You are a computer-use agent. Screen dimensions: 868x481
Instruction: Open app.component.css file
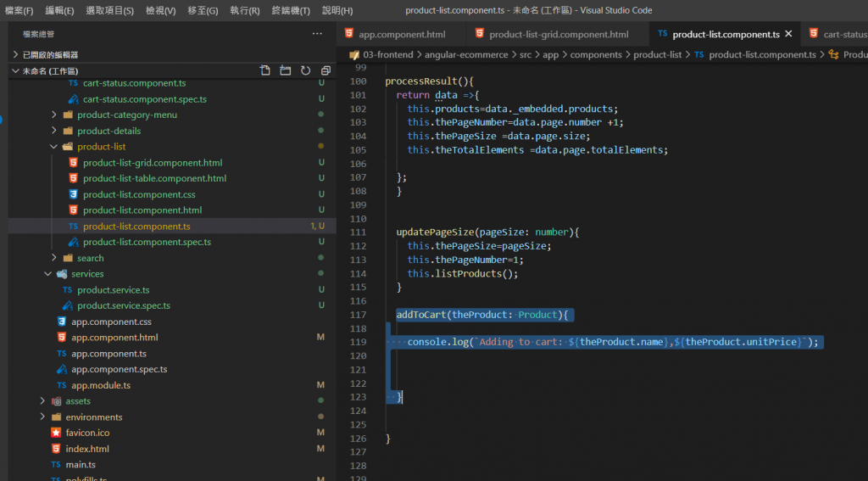(x=111, y=322)
